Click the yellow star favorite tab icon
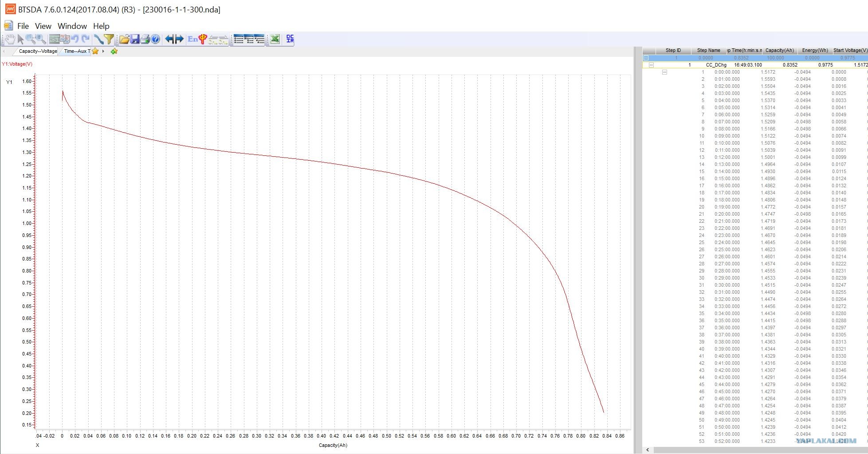868x454 pixels. click(95, 51)
